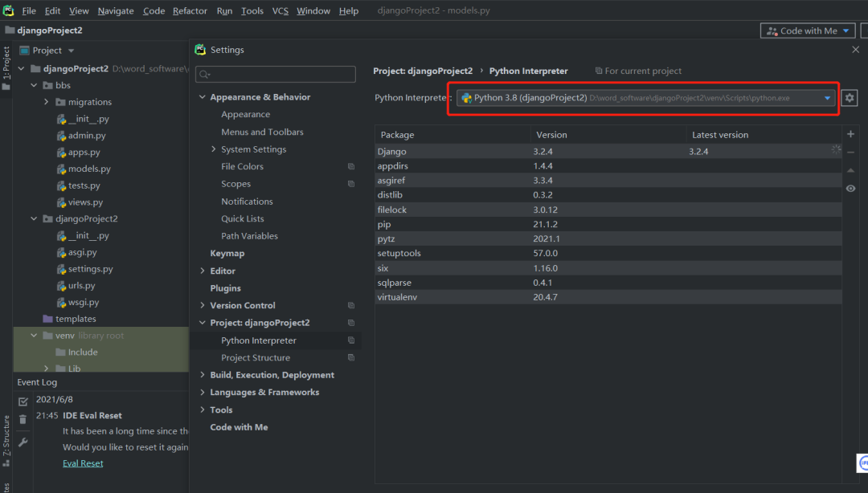Open the File menu
Viewport: 868px width, 493px height.
(29, 10)
